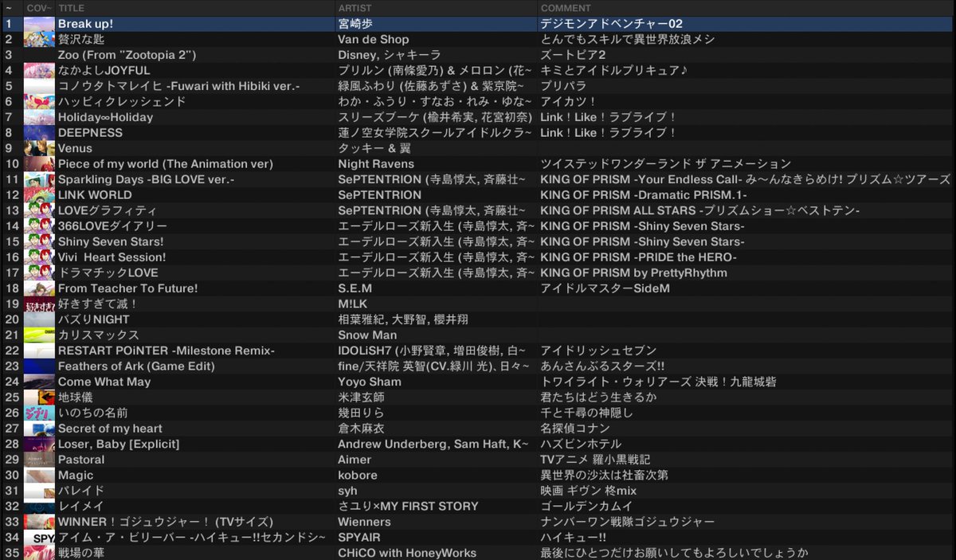956x560 pixels.
Task: Open cover art thumbnail for Break up!
Action: [39, 24]
